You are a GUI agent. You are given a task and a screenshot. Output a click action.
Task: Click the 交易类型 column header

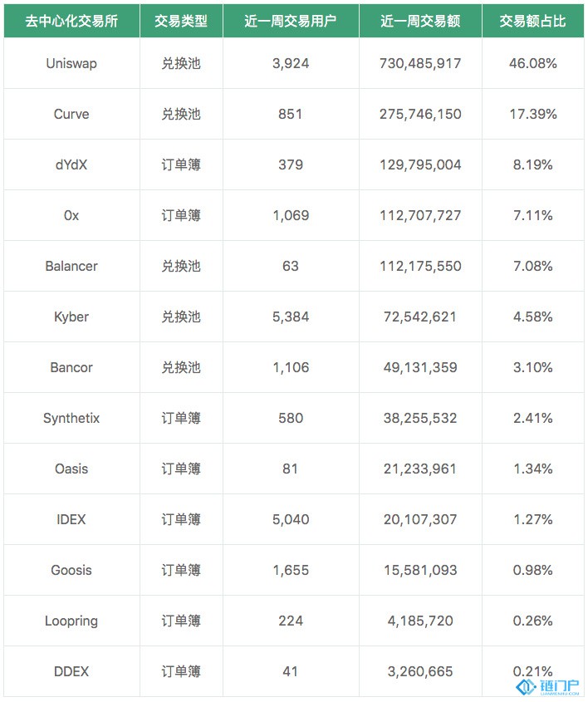tap(181, 21)
